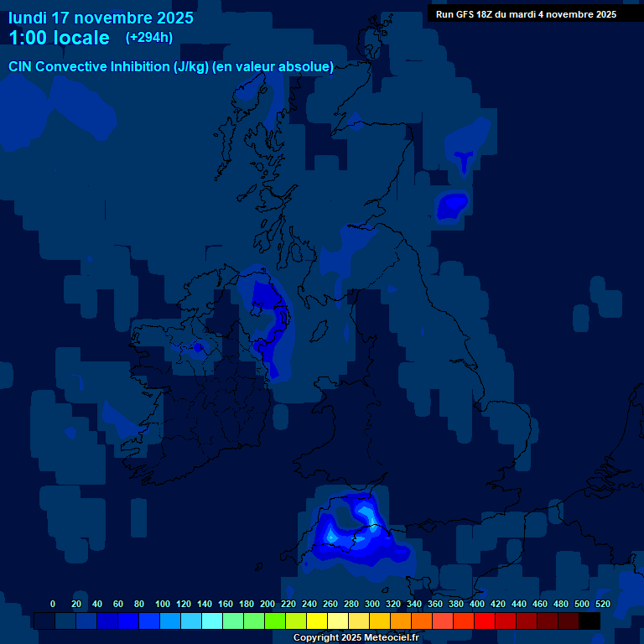Click the black 520 legend swatch
The height and width of the screenshot is (644, 644).
589,621
